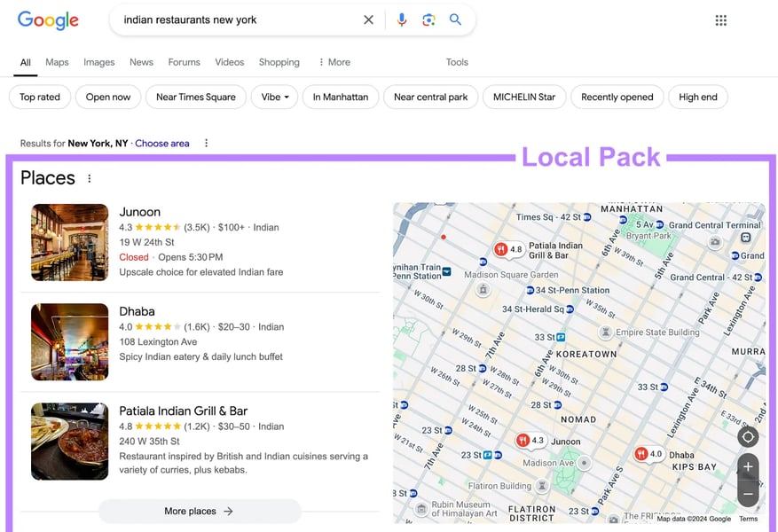Open the Google apps grid icon
Viewport: 778px width, 532px height.
721,20
